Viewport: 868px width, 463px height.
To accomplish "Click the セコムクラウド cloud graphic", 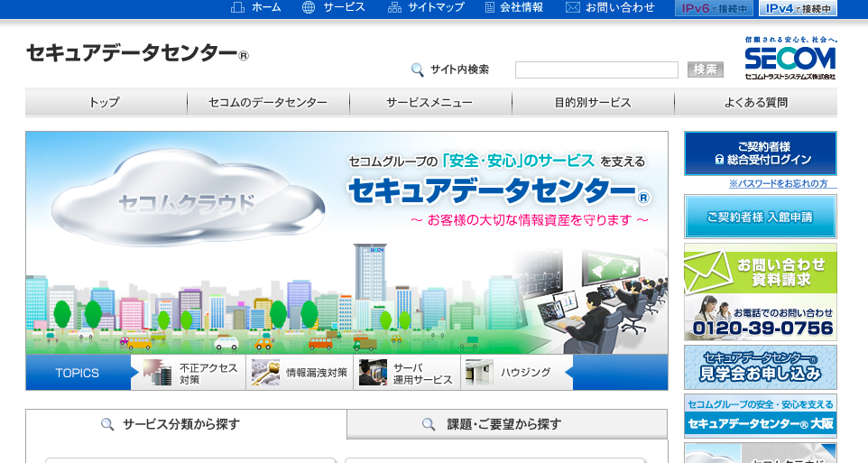I will click(x=189, y=199).
